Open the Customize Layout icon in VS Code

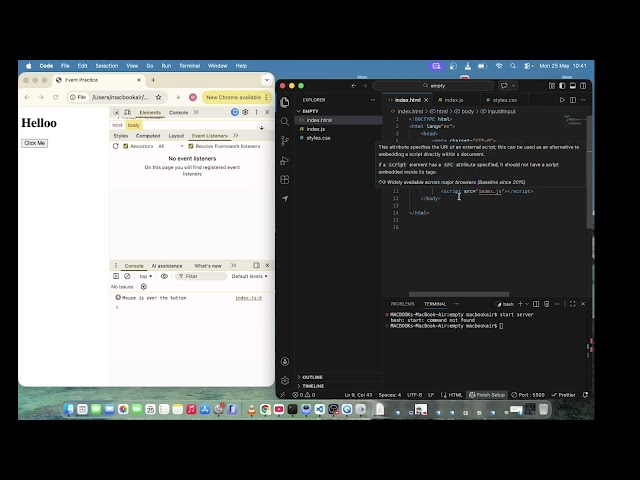tap(552, 86)
